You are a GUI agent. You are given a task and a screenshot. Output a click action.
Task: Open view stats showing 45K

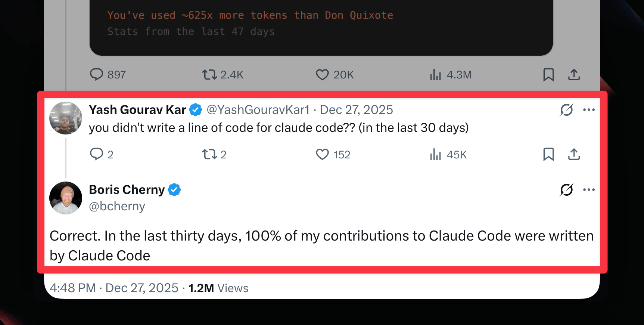pyautogui.click(x=435, y=154)
